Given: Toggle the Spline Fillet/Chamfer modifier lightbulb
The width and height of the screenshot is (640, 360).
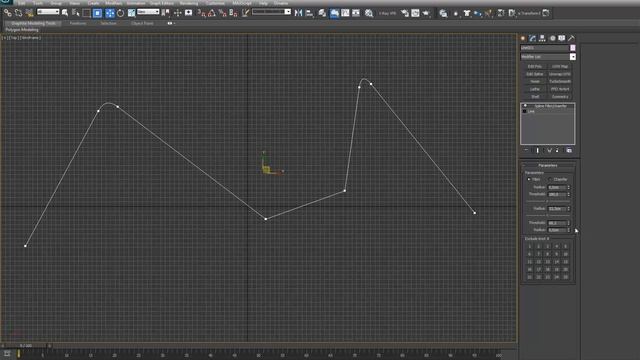Looking at the screenshot, I should (x=525, y=106).
